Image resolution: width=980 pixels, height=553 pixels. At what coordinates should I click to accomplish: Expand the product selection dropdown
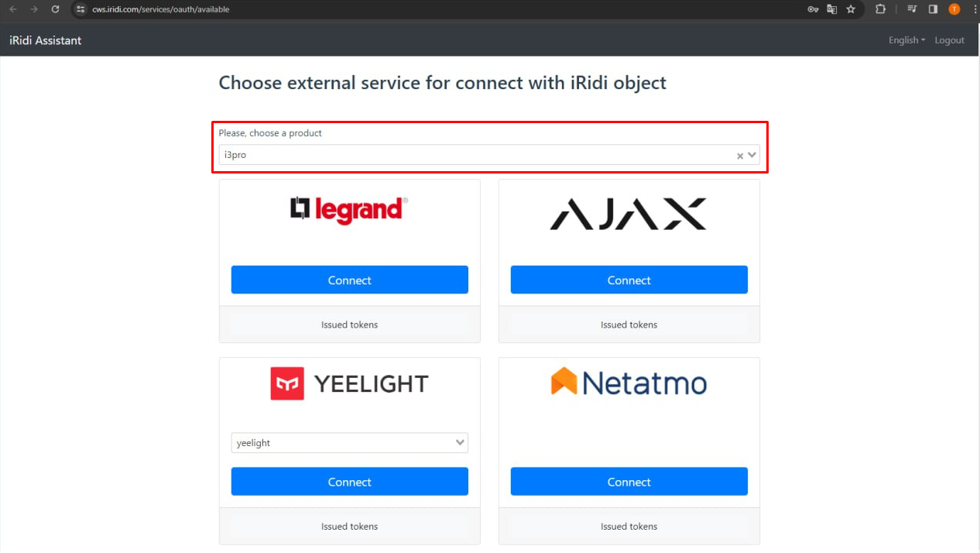750,154
